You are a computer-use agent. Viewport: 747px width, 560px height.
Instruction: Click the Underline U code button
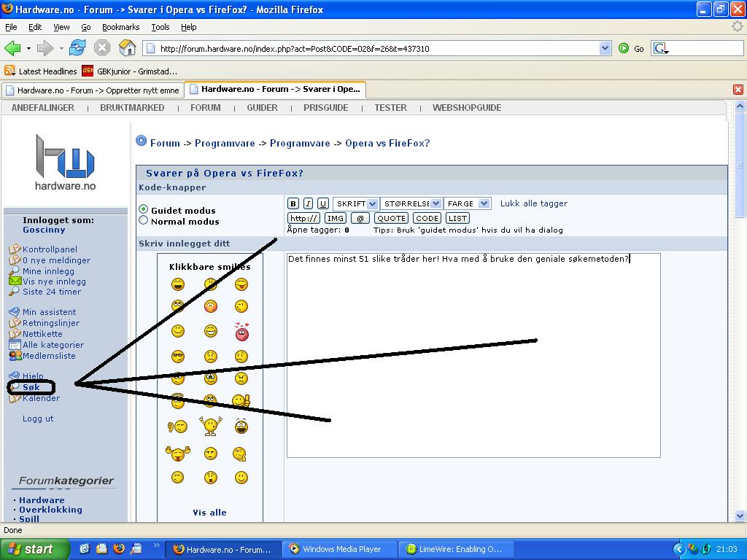point(323,204)
